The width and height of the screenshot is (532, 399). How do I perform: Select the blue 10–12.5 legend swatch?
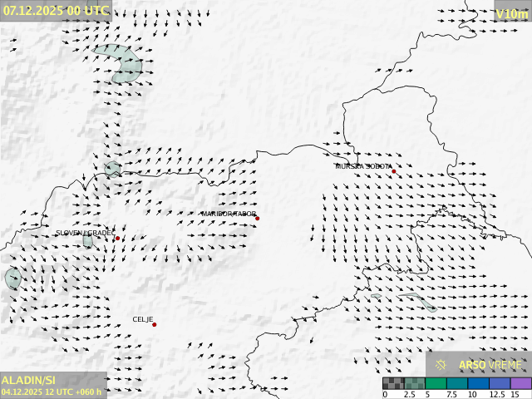(x=478, y=384)
